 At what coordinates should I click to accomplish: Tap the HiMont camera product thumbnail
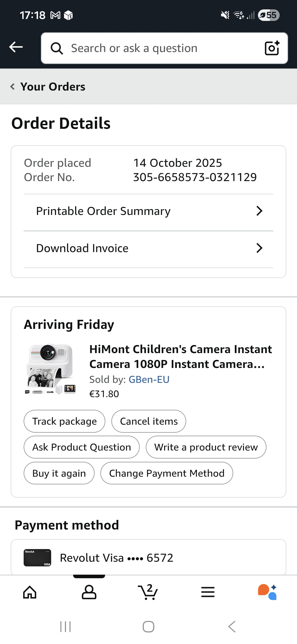coord(51,369)
